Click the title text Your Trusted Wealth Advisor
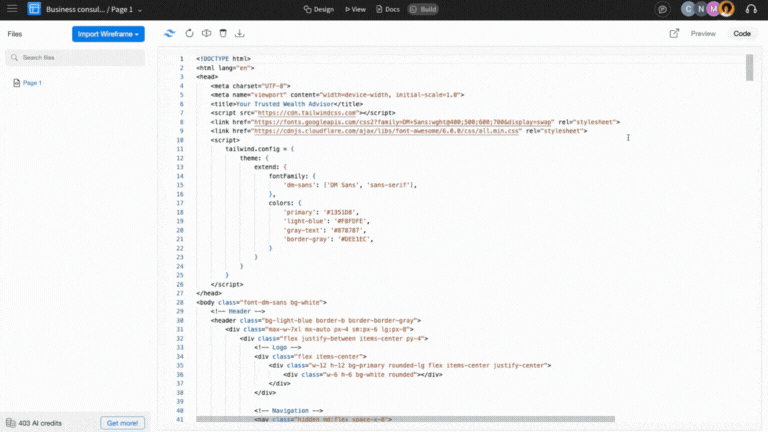The width and height of the screenshot is (768, 432). click(285, 104)
